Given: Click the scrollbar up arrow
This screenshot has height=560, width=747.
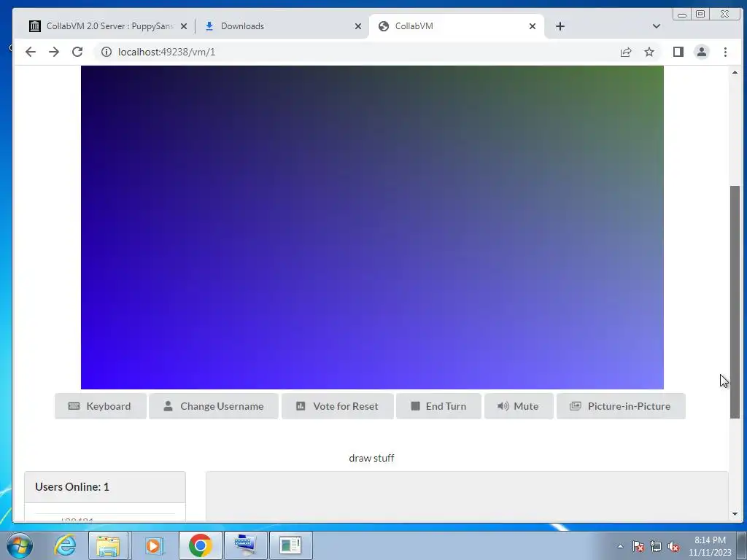Looking at the screenshot, I should point(735,72).
